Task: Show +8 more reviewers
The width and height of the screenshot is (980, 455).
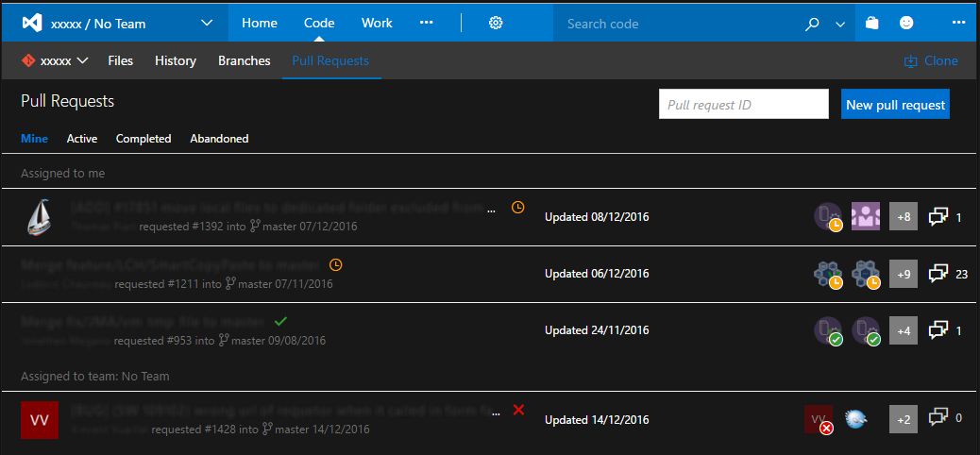Action: [904, 217]
